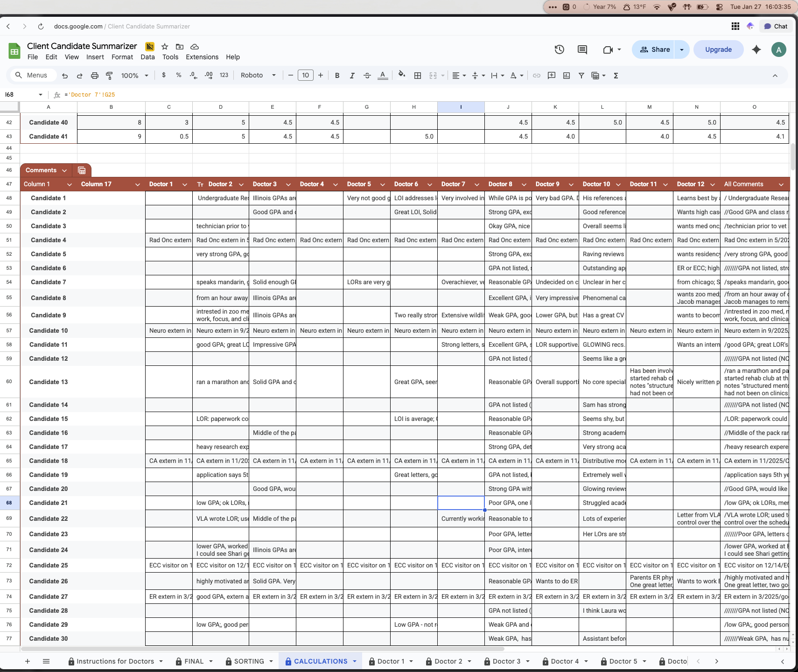Open the Functions sigma icon
Screen dimensions: 798x672
click(616, 75)
